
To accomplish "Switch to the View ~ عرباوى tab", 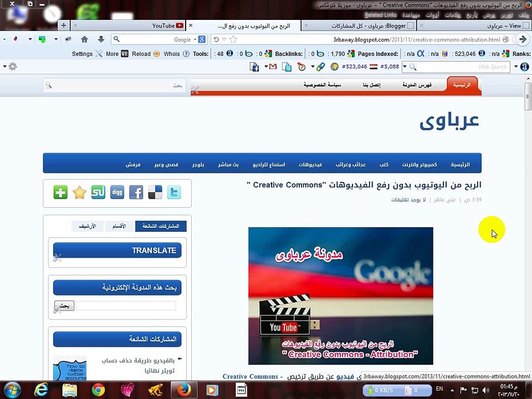I will (474, 25).
